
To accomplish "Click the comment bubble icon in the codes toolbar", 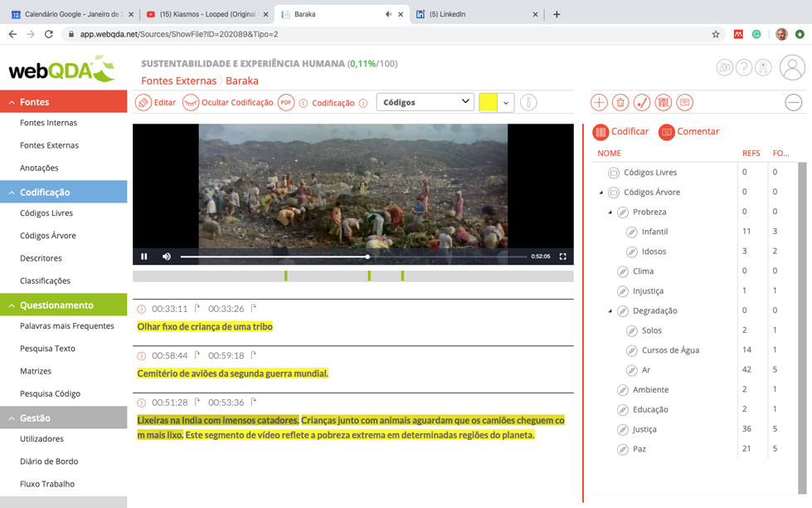I will (x=684, y=103).
